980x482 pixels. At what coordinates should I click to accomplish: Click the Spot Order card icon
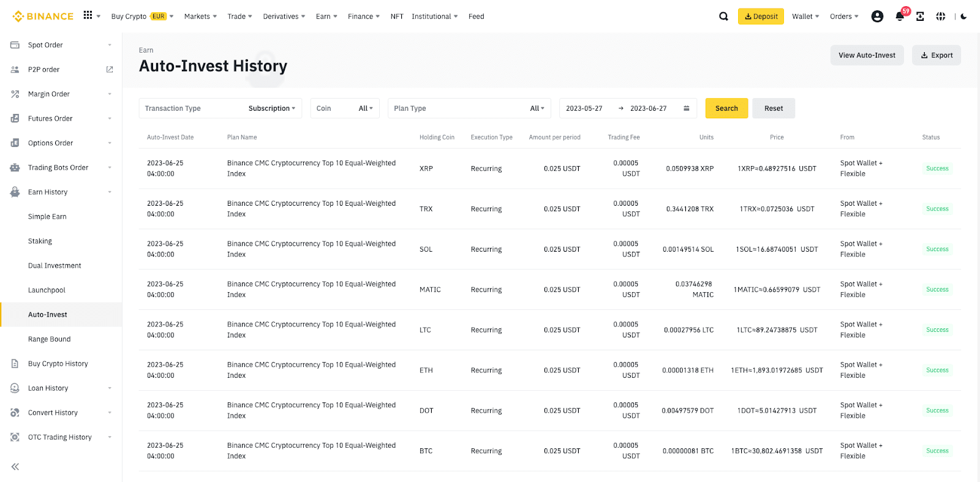point(15,45)
